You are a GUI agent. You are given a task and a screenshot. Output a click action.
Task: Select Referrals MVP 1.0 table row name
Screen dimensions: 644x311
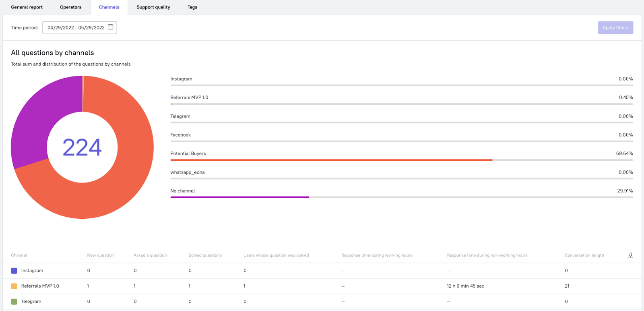tap(40, 286)
